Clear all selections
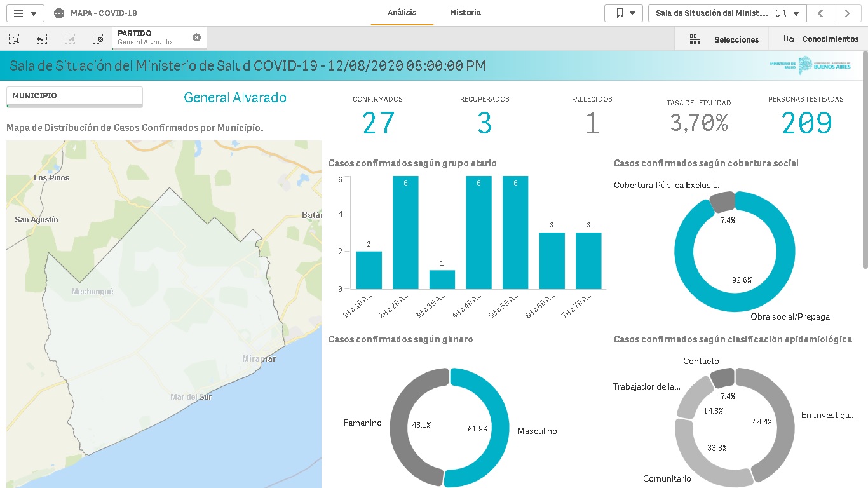 pos(98,39)
